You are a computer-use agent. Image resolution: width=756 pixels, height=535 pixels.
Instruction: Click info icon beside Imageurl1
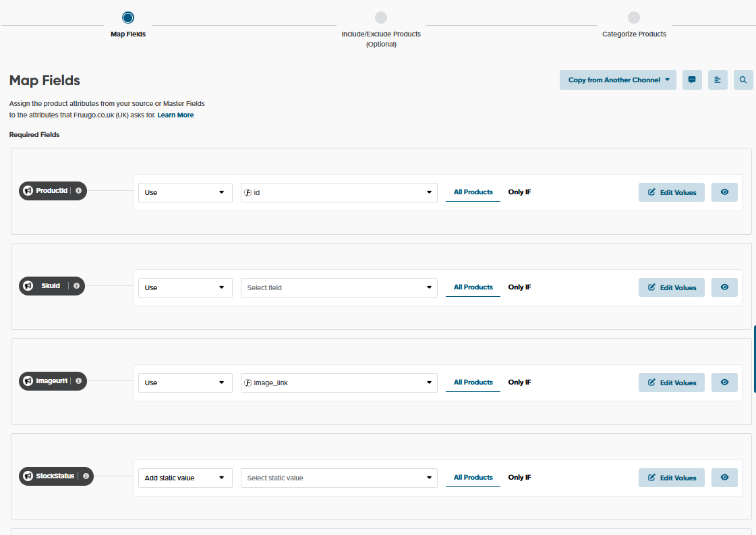pos(78,381)
